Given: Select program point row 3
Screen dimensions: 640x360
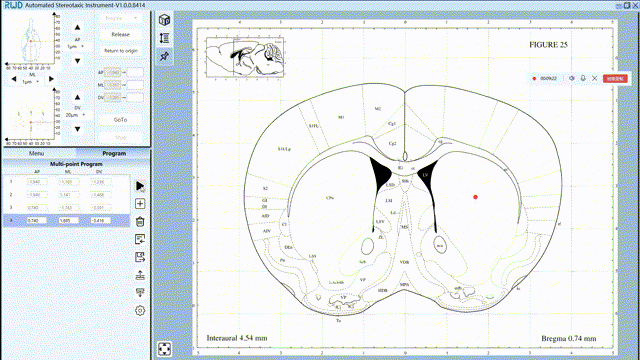Looking at the screenshot, I should click(x=67, y=208).
